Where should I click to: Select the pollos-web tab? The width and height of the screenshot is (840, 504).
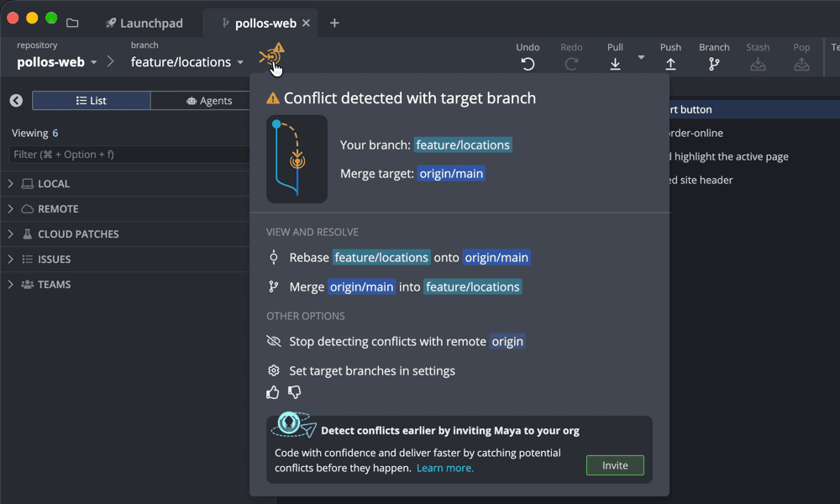click(260, 23)
